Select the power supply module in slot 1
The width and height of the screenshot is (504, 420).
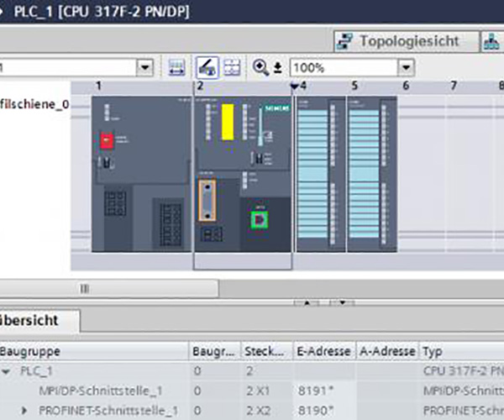(x=141, y=174)
